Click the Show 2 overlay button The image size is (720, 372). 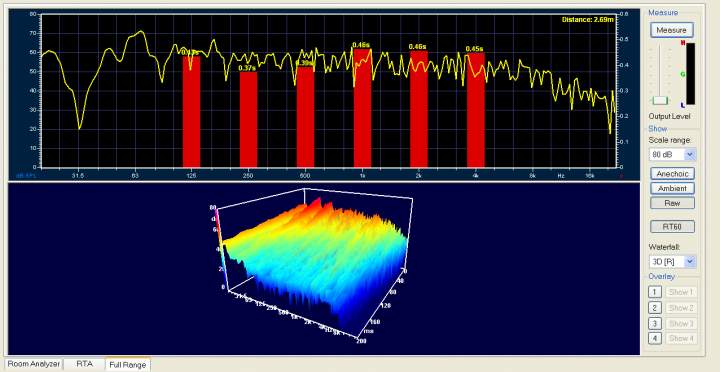[x=681, y=308]
